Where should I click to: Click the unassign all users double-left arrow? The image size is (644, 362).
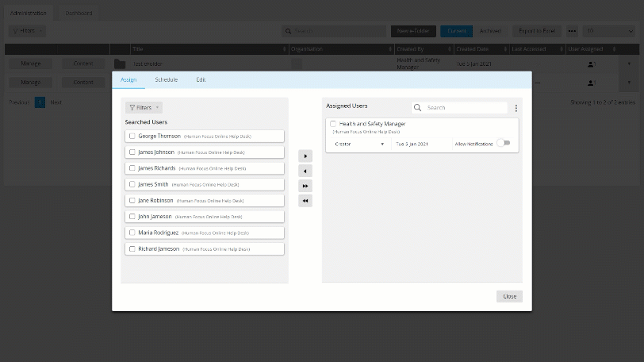(305, 201)
